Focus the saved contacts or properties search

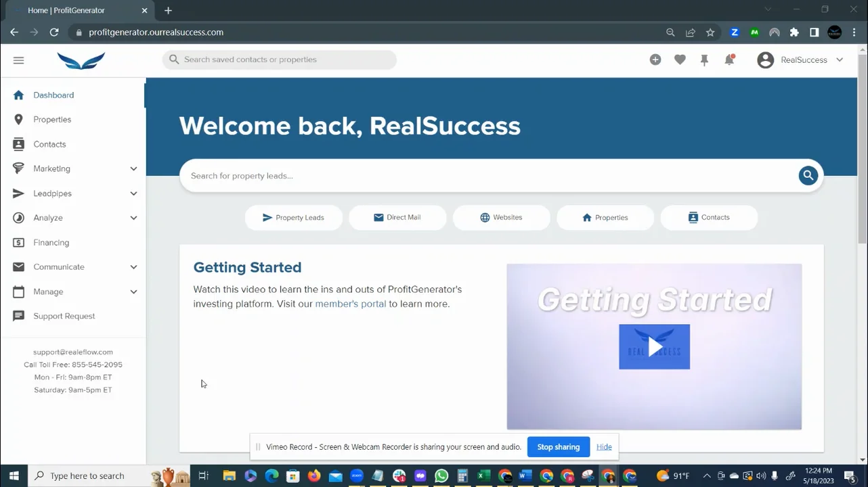coord(279,60)
